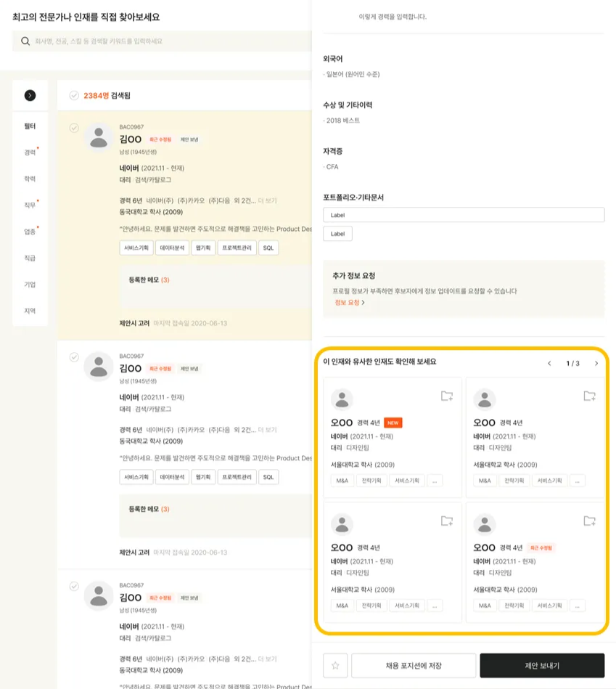This screenshot has width=616, height=689.
Task: Go to previous similar-talent page
Action: click(x=549, y=364)
